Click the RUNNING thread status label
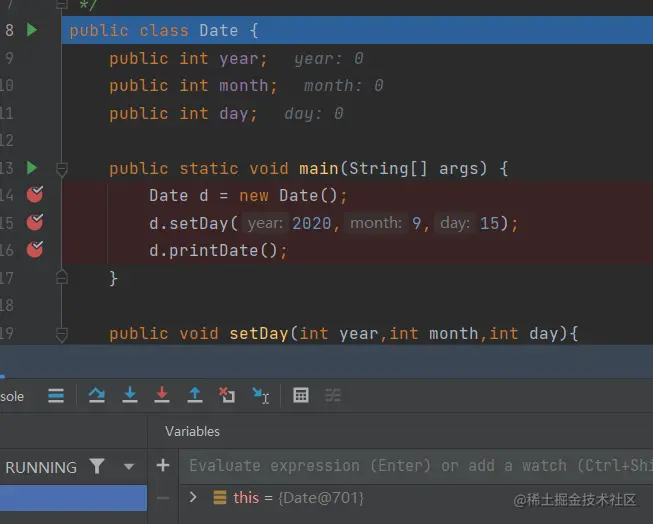Screen dimensions: 653x524 click(x=41, y=467)
